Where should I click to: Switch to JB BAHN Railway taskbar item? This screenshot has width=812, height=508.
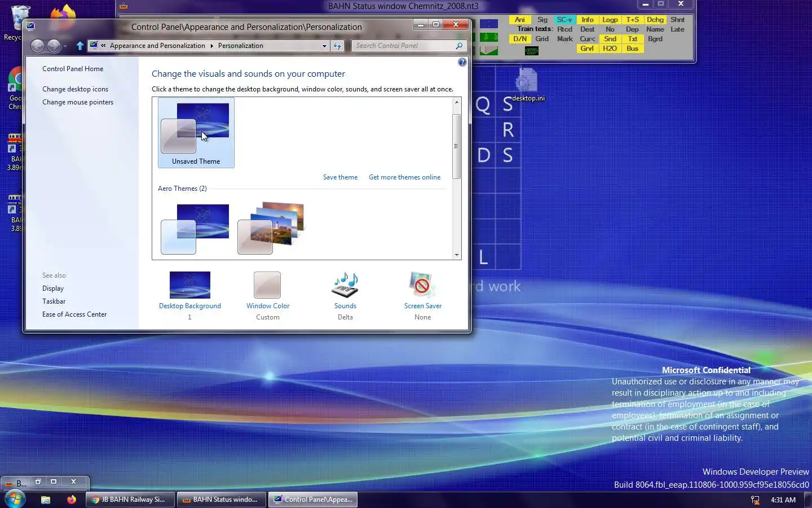click(x=131, y=500)
